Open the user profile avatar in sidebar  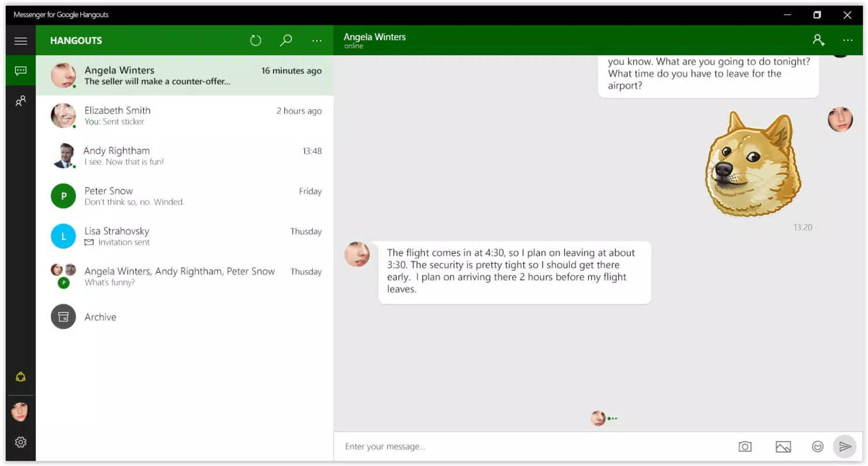pos(20,412)
